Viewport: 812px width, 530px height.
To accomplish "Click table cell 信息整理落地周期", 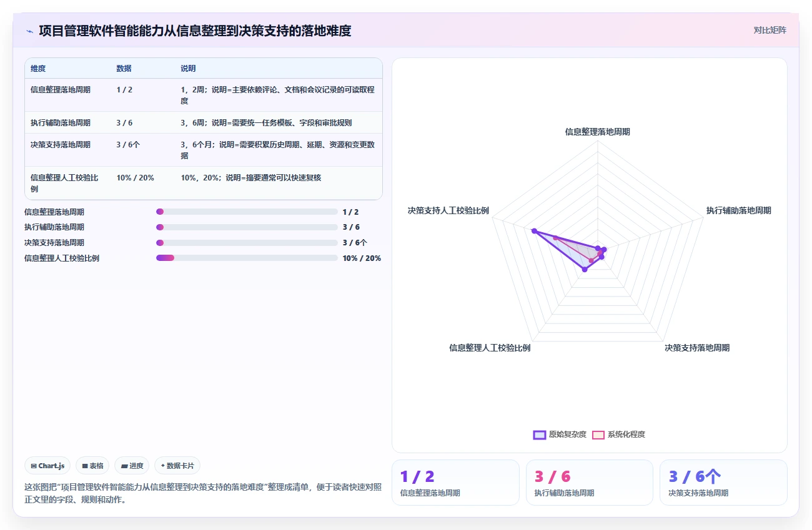I will pos(61,90).
